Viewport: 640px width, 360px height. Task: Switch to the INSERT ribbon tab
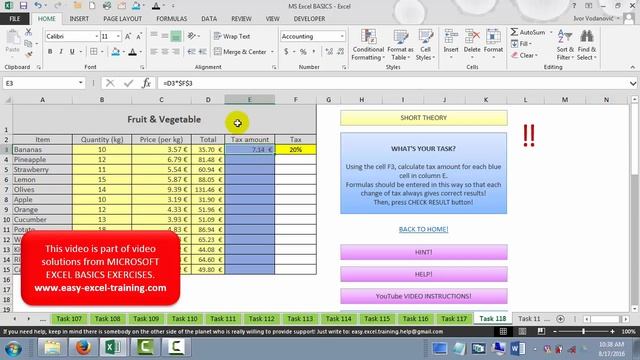pyautogui.click(x=79, y=19)
